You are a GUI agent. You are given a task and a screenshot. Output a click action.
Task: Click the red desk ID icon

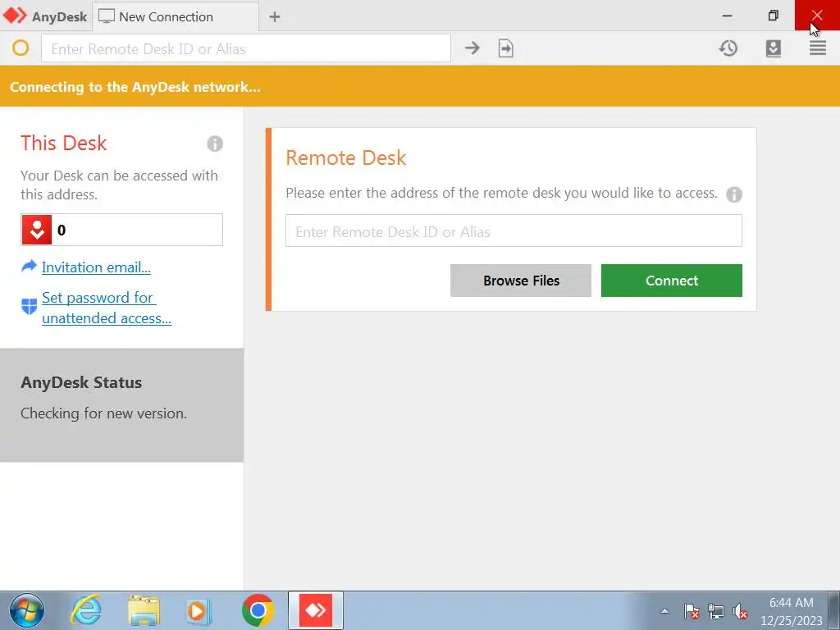tap(36, 230)
